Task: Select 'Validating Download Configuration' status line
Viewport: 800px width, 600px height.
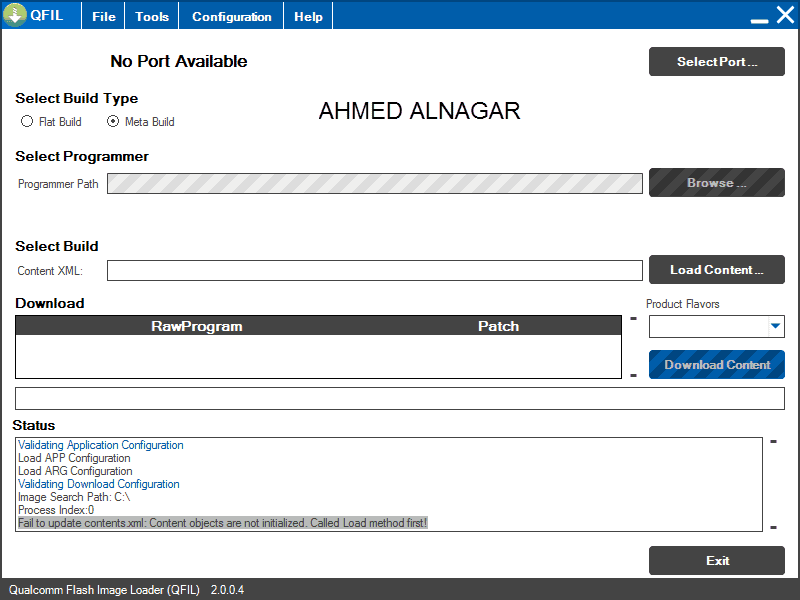Action: point(98,484)
